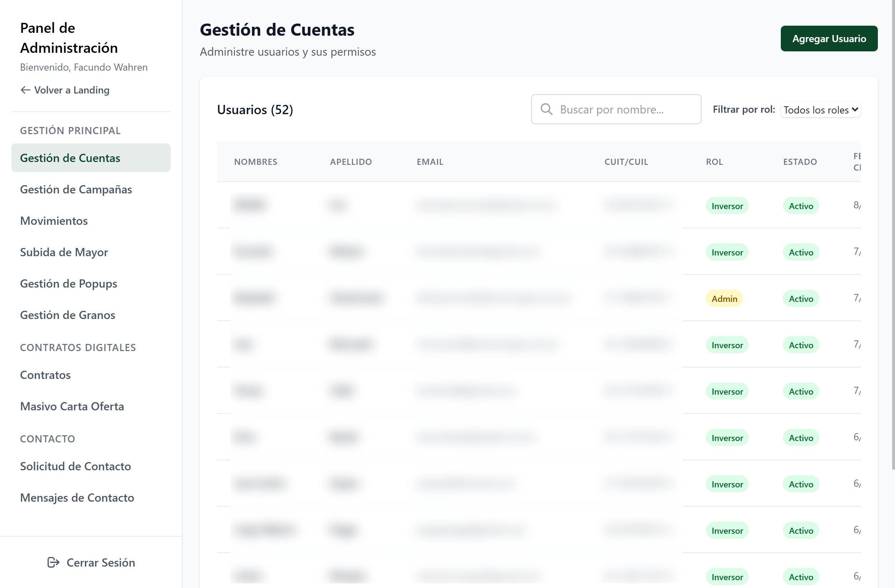The height and width of the screenshot is (588, 895).
Task: View Mensajes de Contacto
Action: click(77, 497)
